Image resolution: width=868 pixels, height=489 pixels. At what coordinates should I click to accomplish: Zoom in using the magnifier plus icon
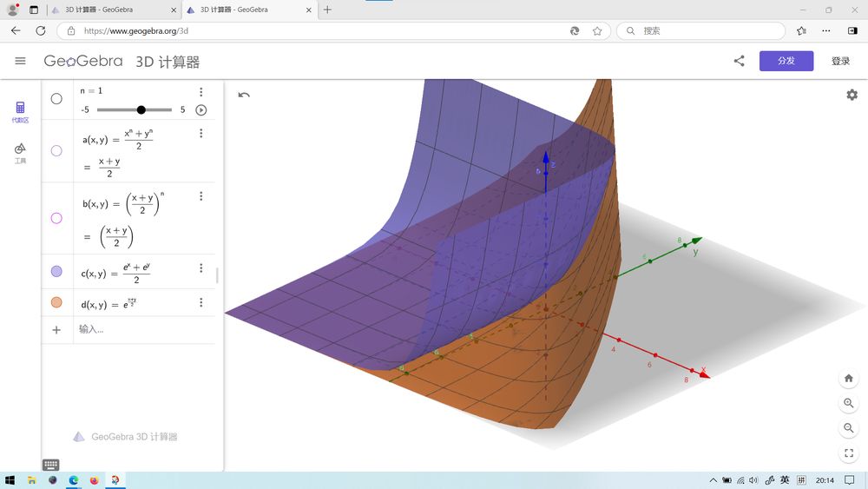click(848, 403)
